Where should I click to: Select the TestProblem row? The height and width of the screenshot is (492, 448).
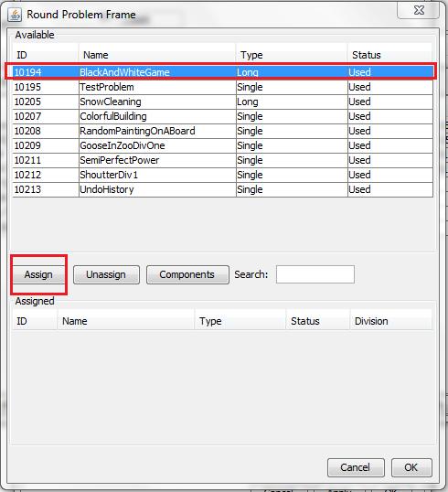(223, 87)
